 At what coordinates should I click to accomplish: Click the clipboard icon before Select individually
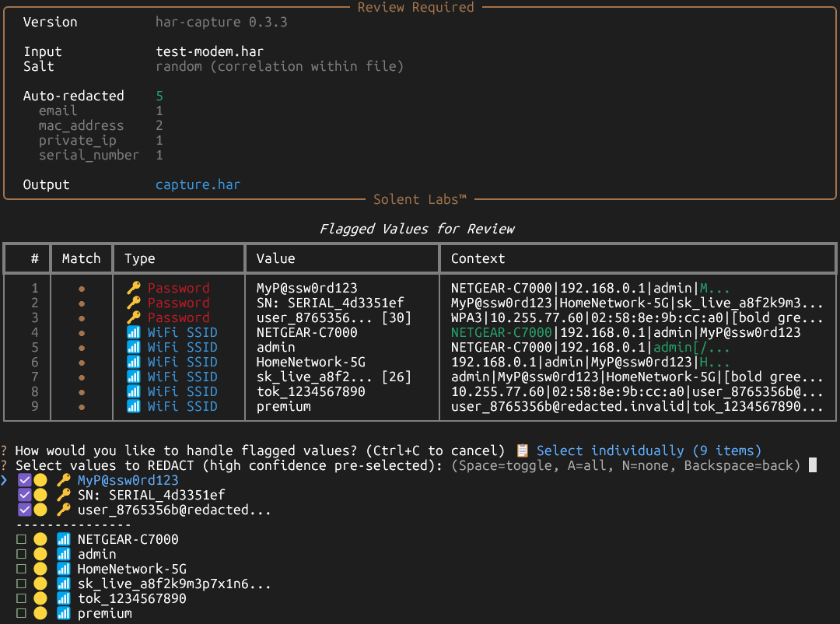click(x=521, y=450)
